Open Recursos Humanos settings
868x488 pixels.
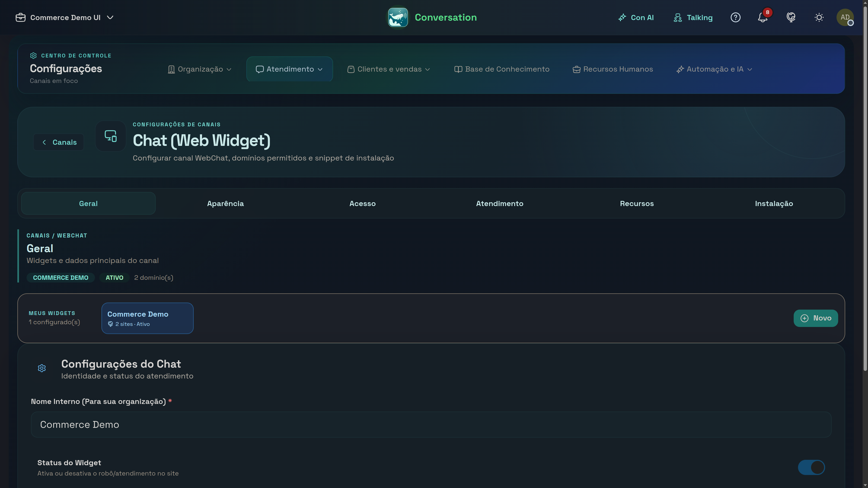pos(612,69)
